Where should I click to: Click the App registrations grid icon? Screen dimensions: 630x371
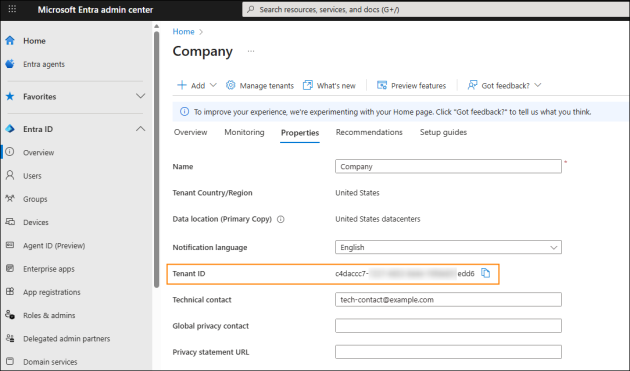[10, 292]
